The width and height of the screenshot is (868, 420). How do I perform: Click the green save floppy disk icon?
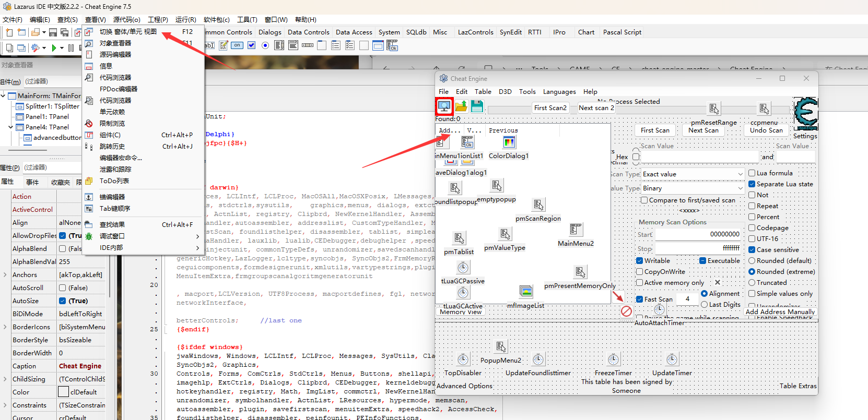point(477,106)
